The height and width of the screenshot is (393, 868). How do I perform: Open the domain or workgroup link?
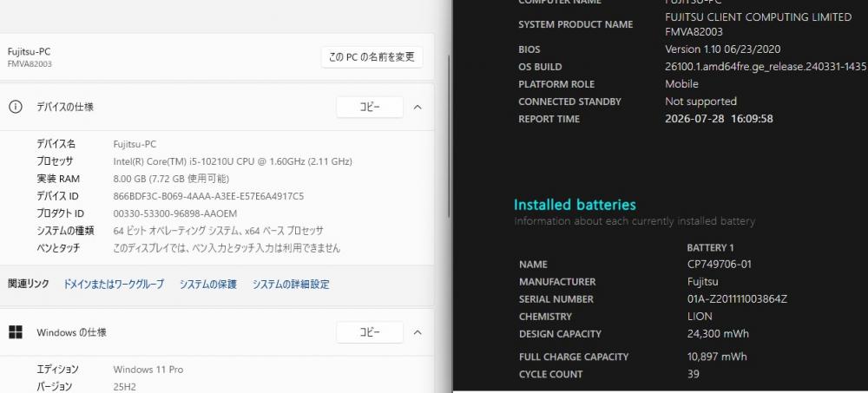[114, 284]
